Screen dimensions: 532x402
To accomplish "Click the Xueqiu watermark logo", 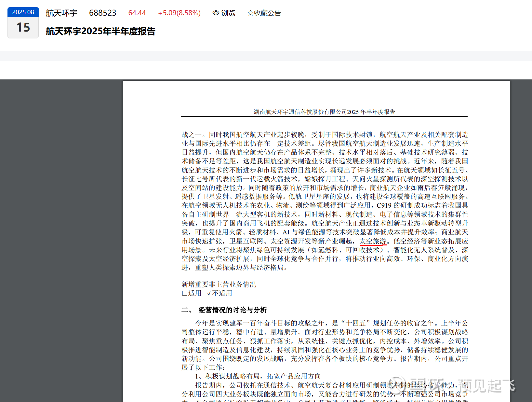I will pos(397,385).
